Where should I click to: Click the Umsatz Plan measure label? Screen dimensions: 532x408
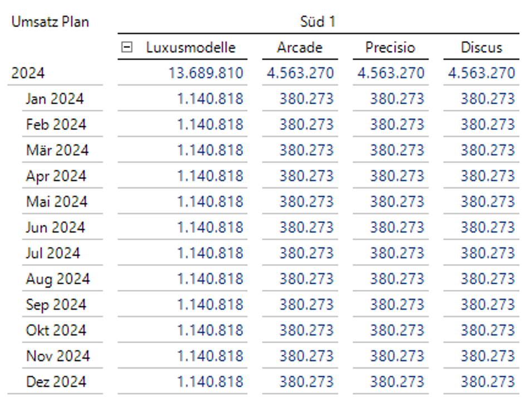click(50, 22)
